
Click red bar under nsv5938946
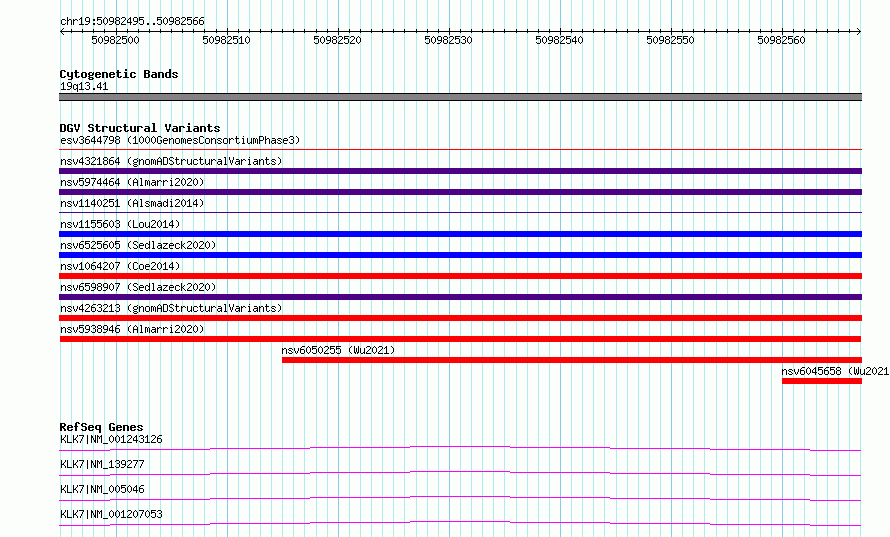tap(460, 339)
